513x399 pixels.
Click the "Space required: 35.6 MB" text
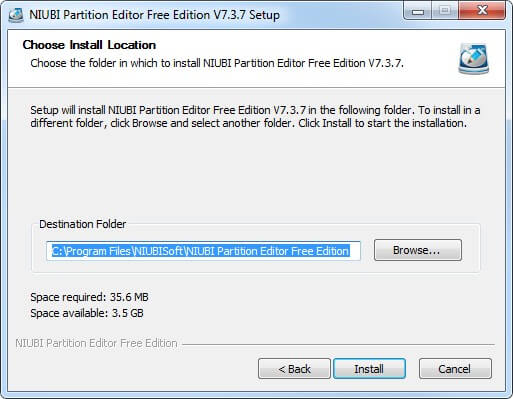(89, 297)
